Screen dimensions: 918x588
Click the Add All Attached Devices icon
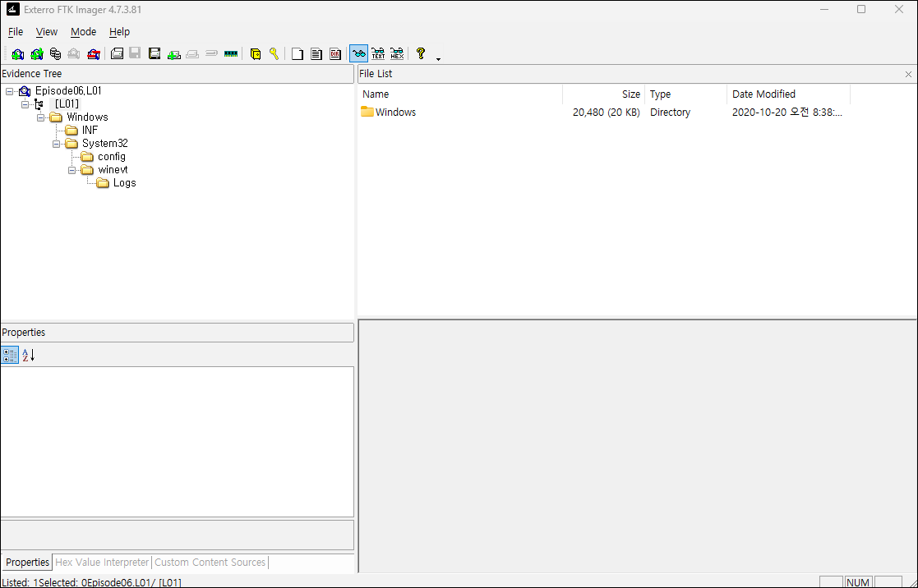[x=36, y=54]
